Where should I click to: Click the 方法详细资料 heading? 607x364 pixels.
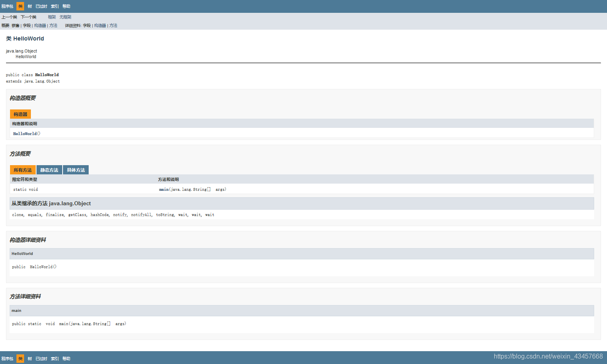(25, 297)
